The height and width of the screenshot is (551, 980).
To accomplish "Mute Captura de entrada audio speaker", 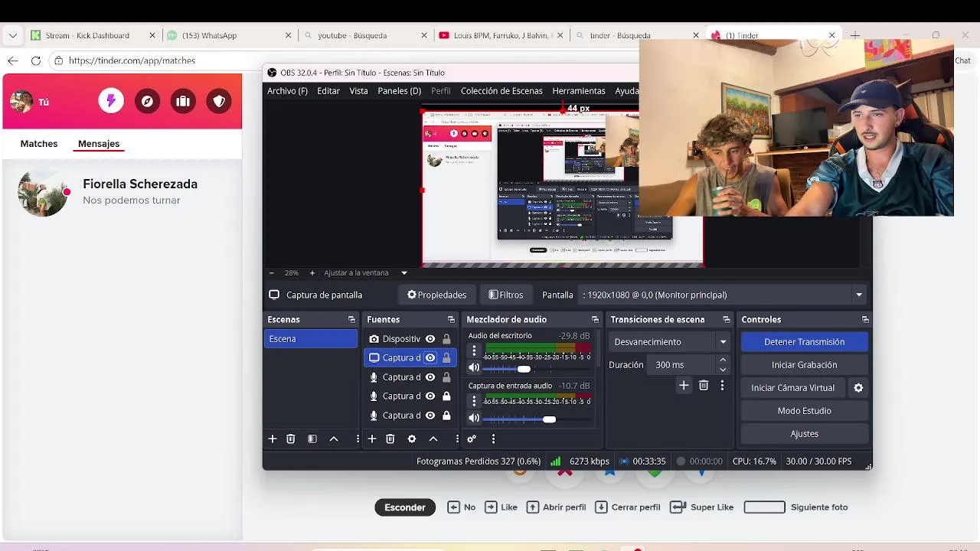I will pyautogui.click(x=474, y=419).
